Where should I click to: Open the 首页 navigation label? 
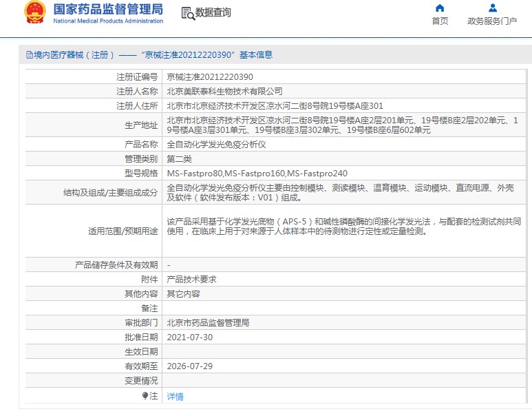click(440, 21)
